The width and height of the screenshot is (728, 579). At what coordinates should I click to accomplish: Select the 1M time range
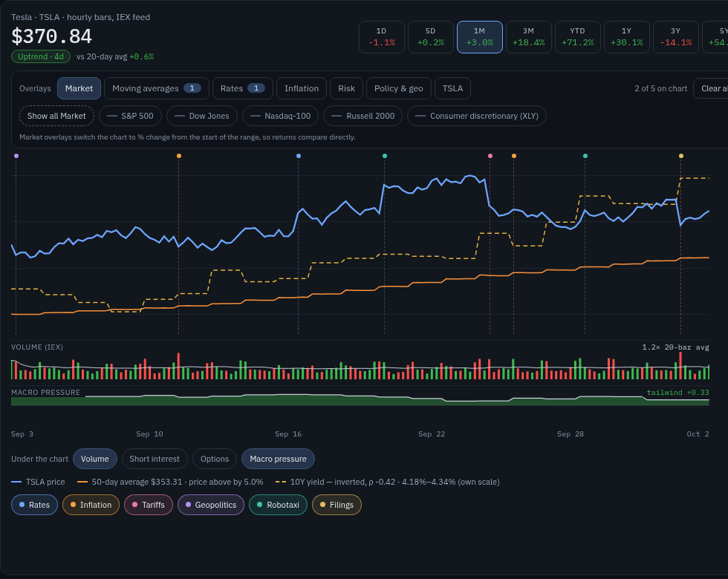480,37
